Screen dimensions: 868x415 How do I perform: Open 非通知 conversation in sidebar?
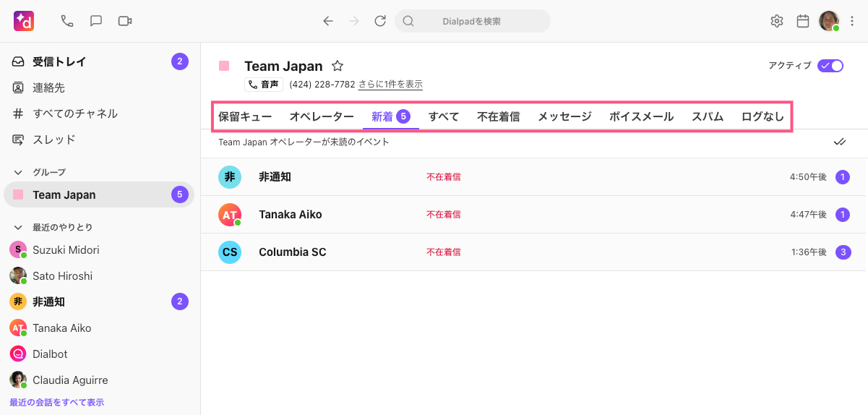pos(100,302)
